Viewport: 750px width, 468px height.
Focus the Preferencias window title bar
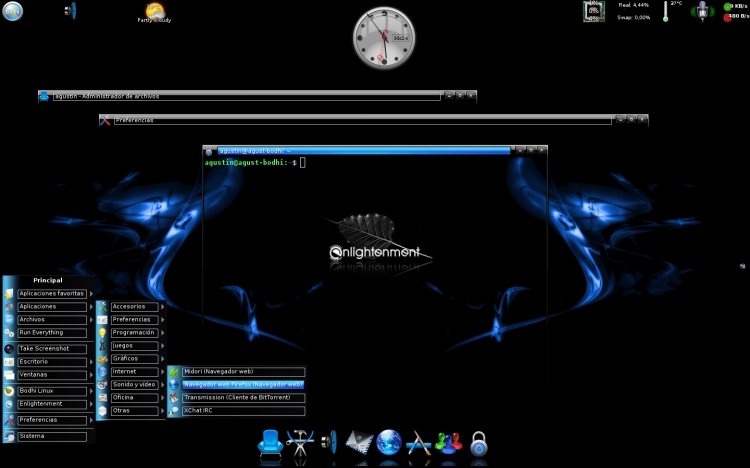pyautogui.click(x=363, y=120)
